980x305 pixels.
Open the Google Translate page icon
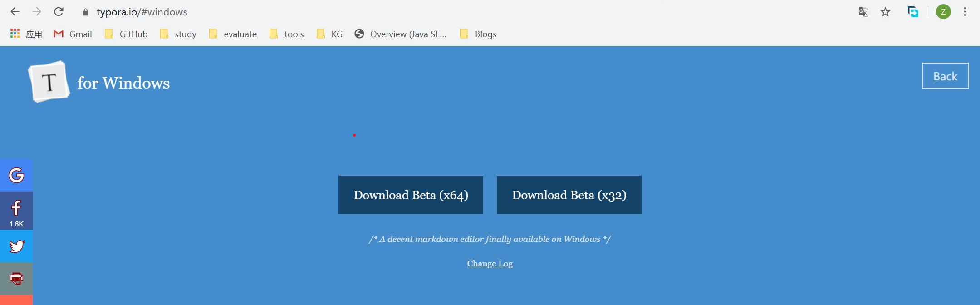(863, 12)
